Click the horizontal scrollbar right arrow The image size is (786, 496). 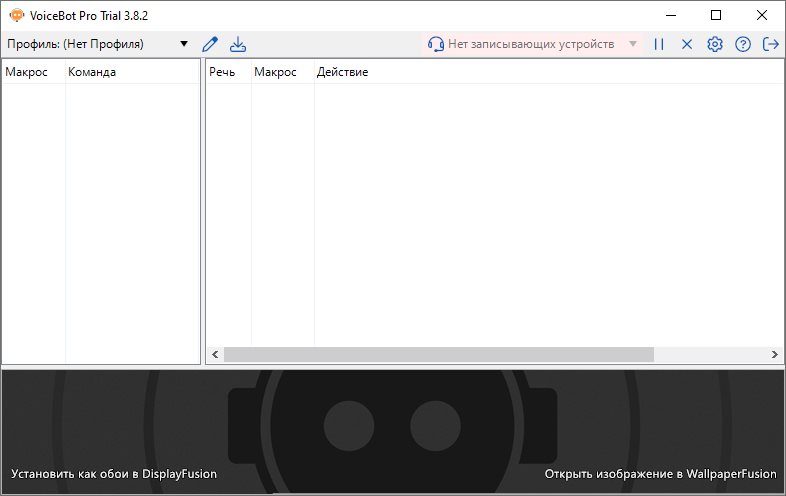point(774,355)
